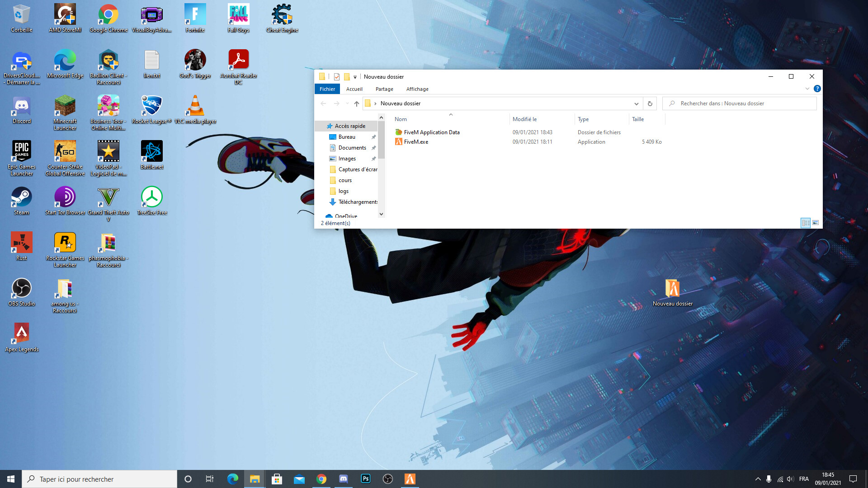
Task: Switch to the details view layout
Action: click(806, 223)
